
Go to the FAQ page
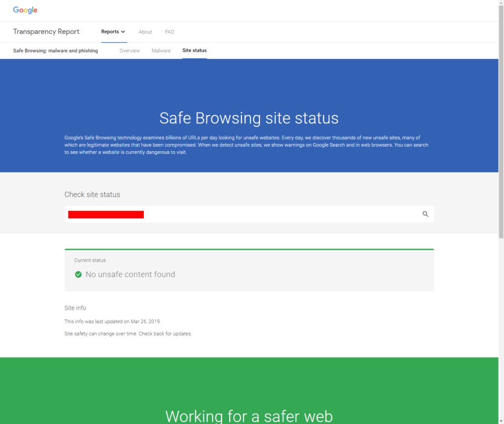[x=169, y=32]
